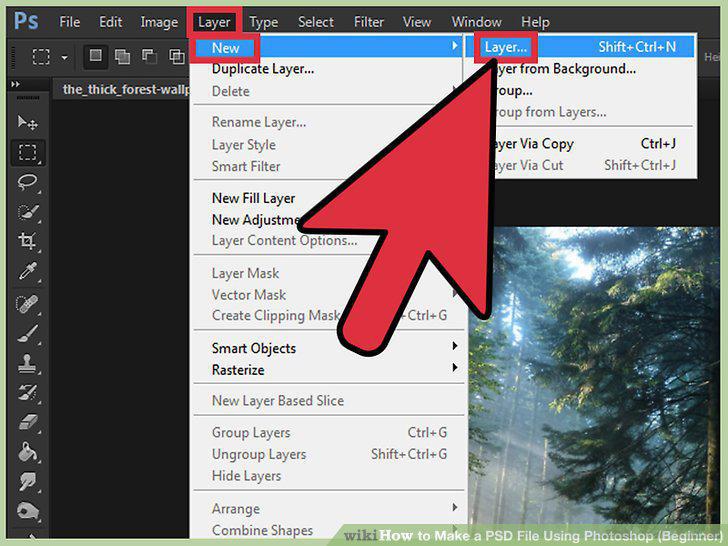This screenshot has width=728, height=546.
Task: Select the Brush tool
Action: 27,334
